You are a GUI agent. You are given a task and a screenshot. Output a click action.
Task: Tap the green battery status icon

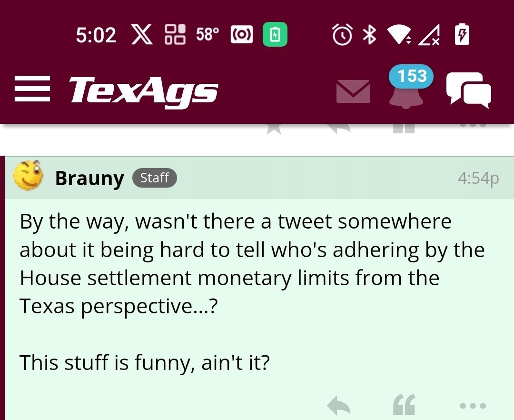point(275,35)
